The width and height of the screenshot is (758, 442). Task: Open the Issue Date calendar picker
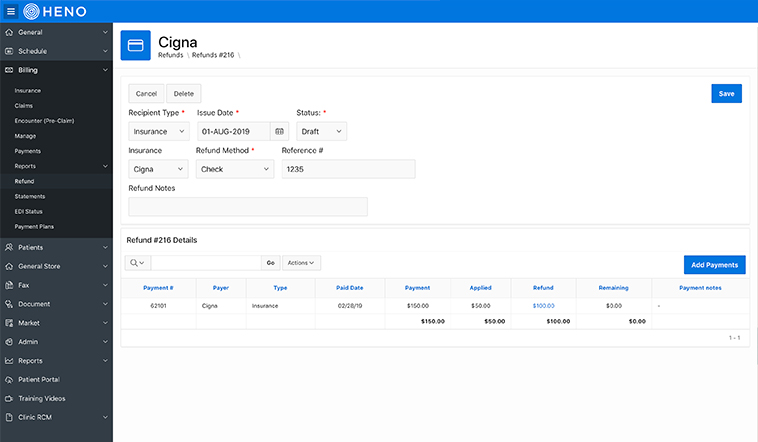(x=279, y=132)
